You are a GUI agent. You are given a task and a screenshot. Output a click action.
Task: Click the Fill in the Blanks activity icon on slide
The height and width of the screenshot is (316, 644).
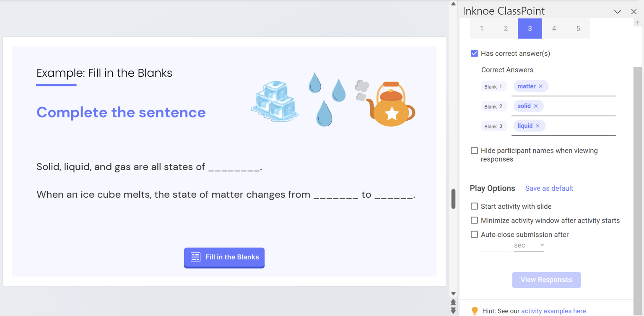click(x=195, y=257)
